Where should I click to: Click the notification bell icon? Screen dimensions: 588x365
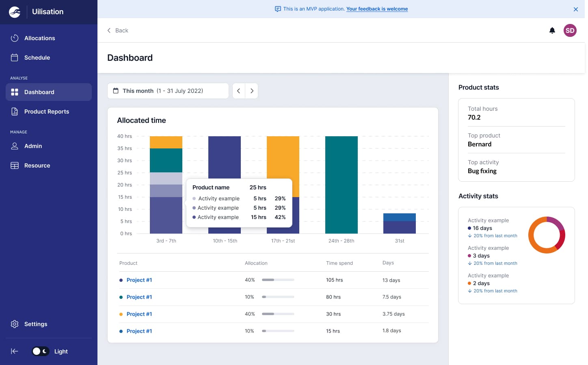pyautogui.click(x=552, y=30)
